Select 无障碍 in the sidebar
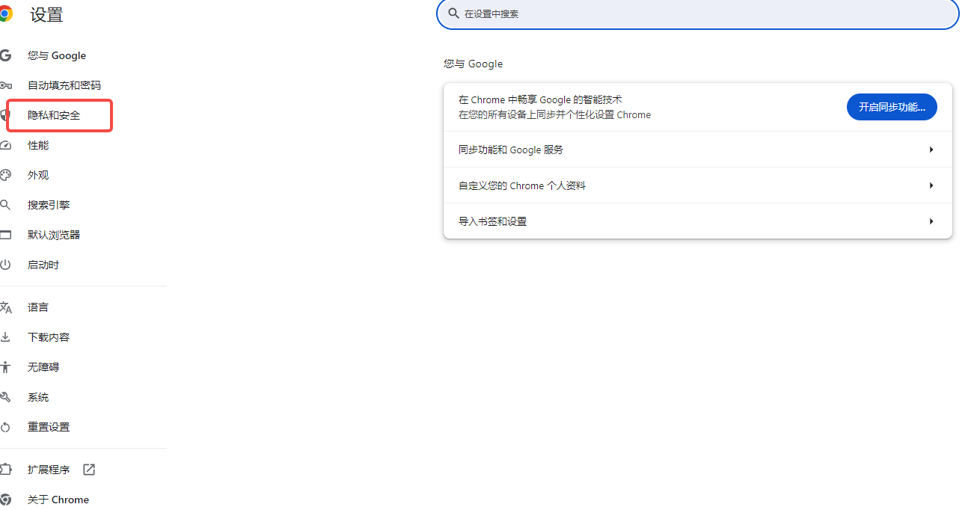 pyautogui.click(x=43, y=367)
